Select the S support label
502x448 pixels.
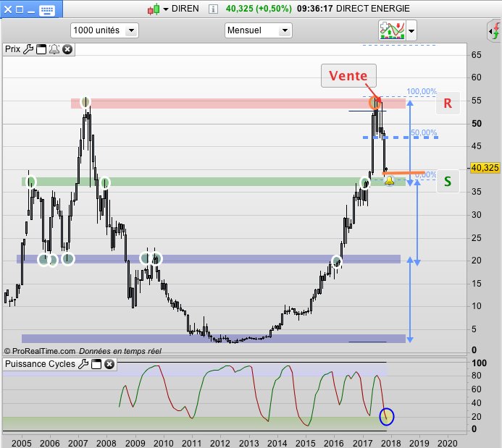pyautogui.click(x=448, y=182)
